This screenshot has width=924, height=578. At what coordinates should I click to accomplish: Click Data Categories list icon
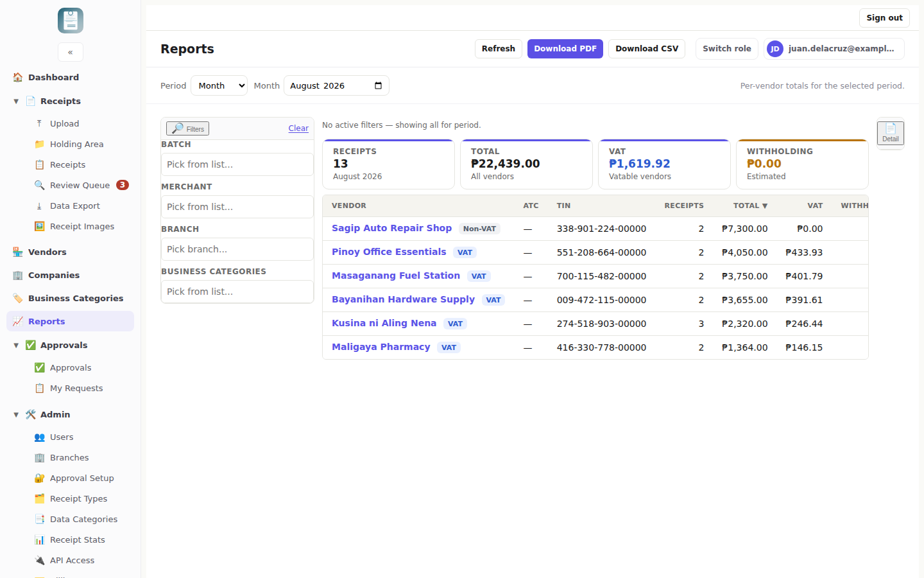(39, 519)
